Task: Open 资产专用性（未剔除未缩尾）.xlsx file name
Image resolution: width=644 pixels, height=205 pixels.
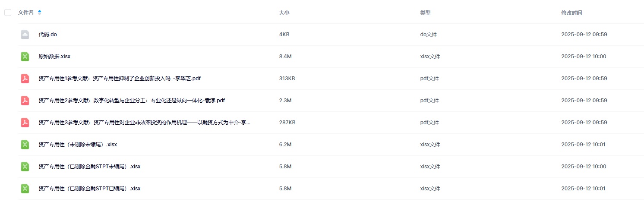Action: (78, 145)
